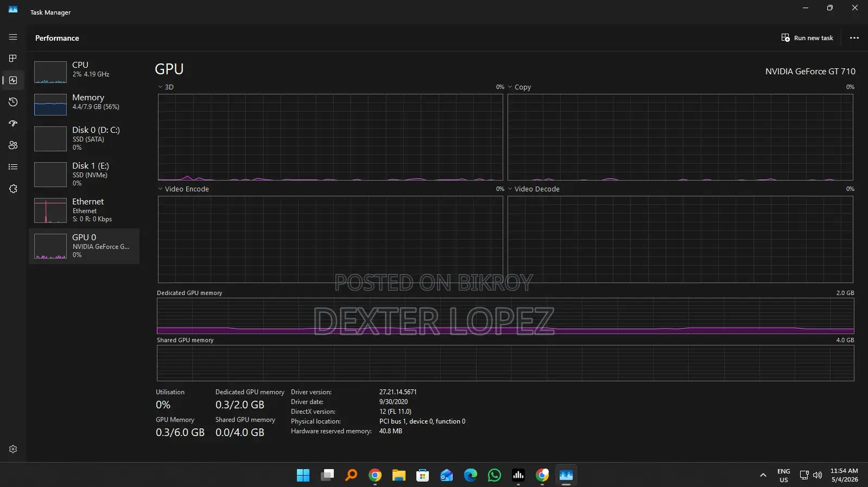Open network settings from system tray

[804, 476]
